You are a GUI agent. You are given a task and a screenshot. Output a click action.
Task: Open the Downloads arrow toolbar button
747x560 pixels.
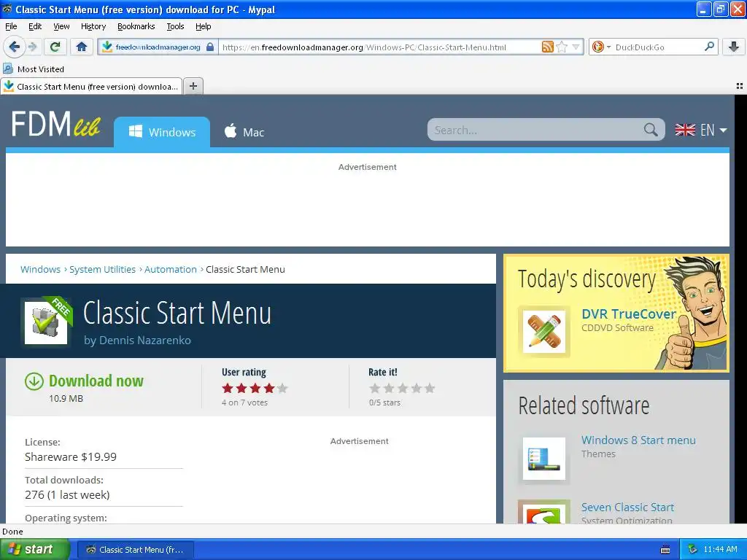pos(734,47)
